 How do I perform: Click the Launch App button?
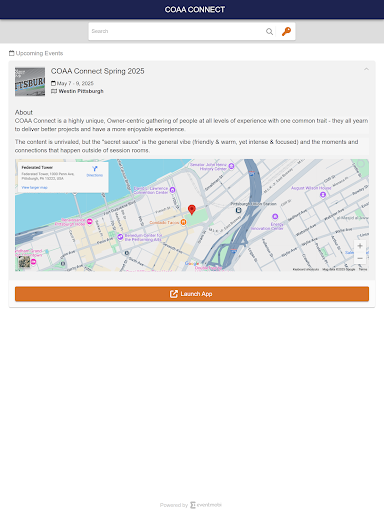click(192, 294)
